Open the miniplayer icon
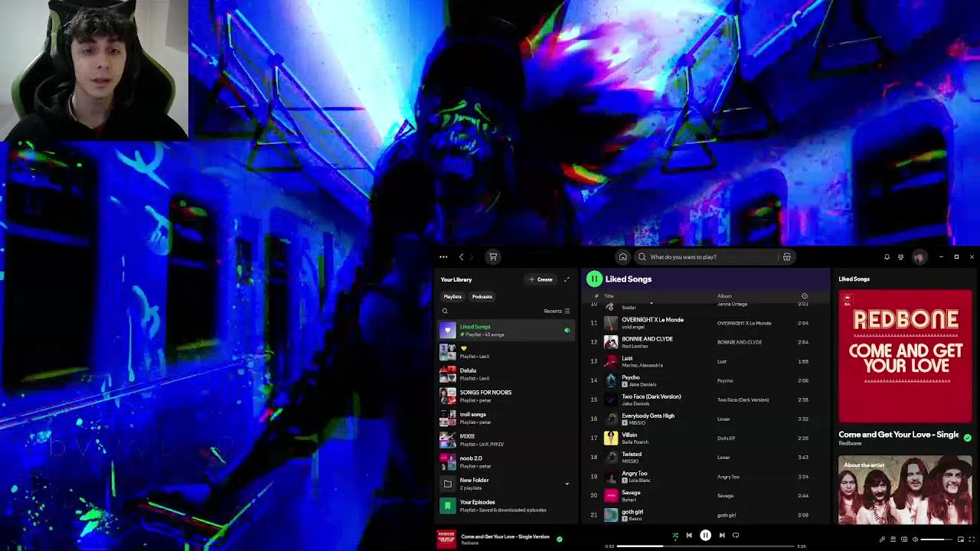Screen dimensions: 980x551 pyautogui.click(x=961, y=540)
